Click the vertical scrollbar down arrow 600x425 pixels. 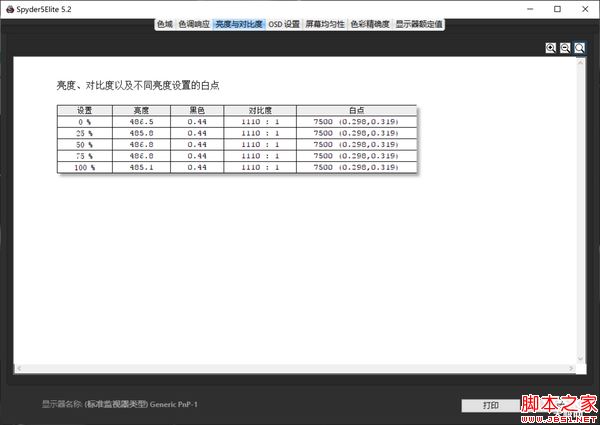point(580,358)
